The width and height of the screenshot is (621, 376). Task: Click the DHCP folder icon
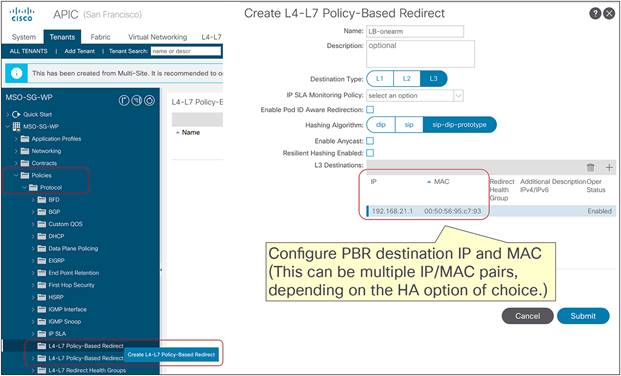click(42, 236)
